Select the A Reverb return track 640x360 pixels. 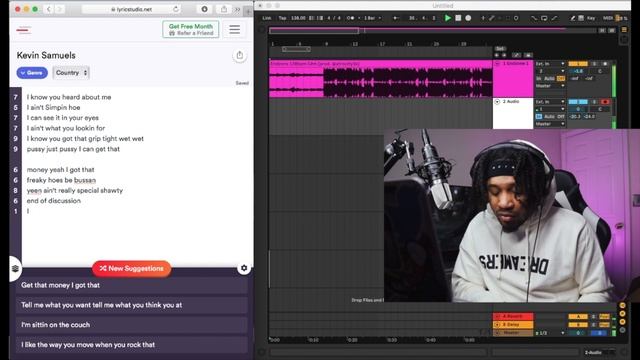coord(513,316)
